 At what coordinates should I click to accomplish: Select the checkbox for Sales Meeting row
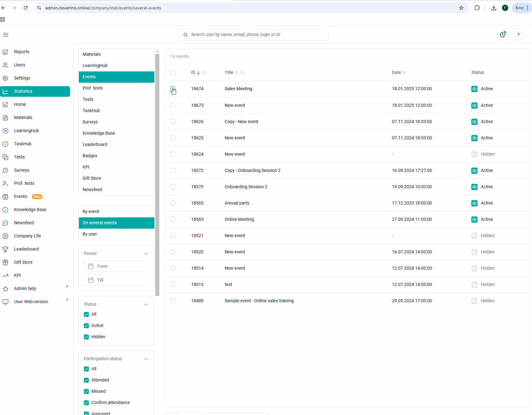click(173, 89)
